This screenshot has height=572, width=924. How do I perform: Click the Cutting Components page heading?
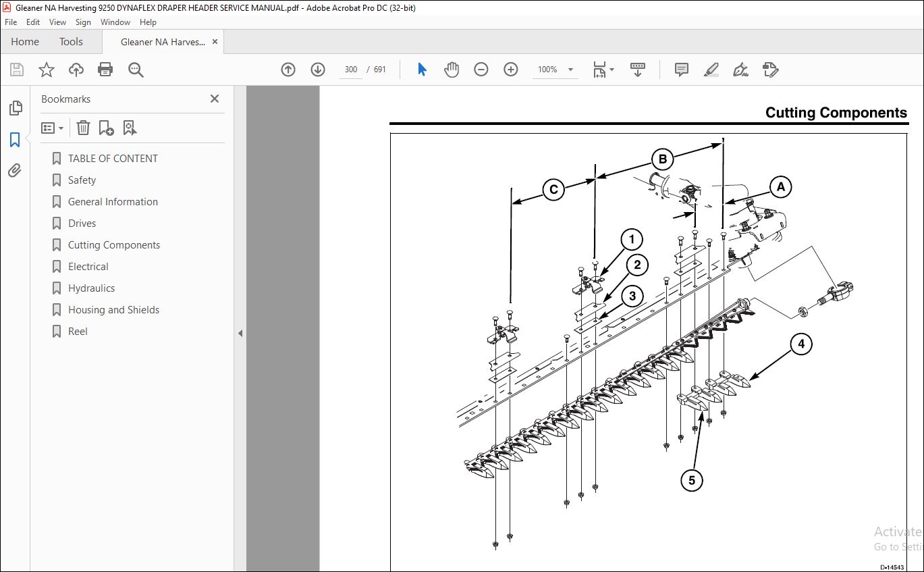836,113
